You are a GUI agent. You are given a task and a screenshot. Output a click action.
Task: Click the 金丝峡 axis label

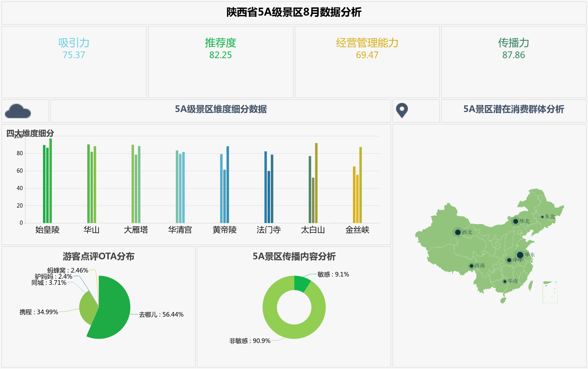click(x=357, y=230)
